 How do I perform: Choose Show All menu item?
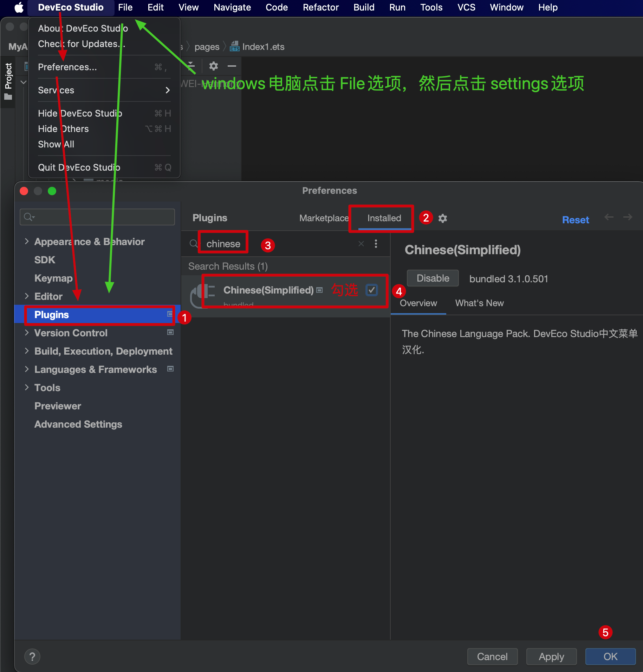click(104, 144)
